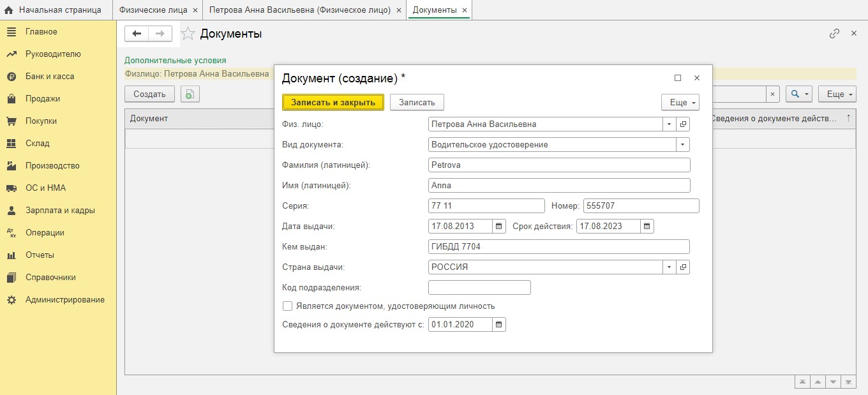Click the Фамилия (латиницей) field
The height and width of the screenshot is (395, 868).
point(559,165)
